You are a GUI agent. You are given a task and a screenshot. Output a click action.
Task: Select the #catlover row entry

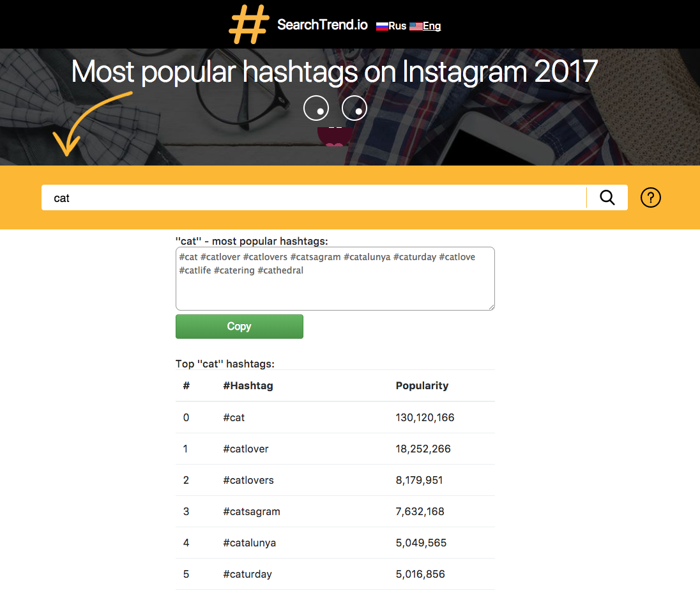pyautogui.click(x=246, y=448)
